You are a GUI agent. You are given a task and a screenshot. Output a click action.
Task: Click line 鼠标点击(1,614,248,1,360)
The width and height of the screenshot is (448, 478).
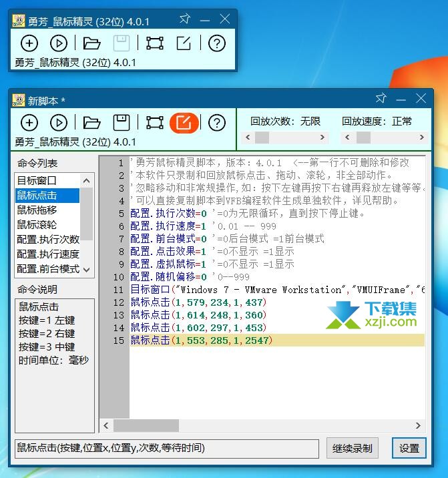198,315
